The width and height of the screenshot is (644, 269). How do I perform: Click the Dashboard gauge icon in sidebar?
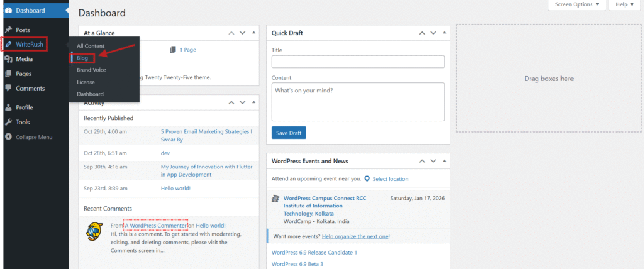[8, 11]
